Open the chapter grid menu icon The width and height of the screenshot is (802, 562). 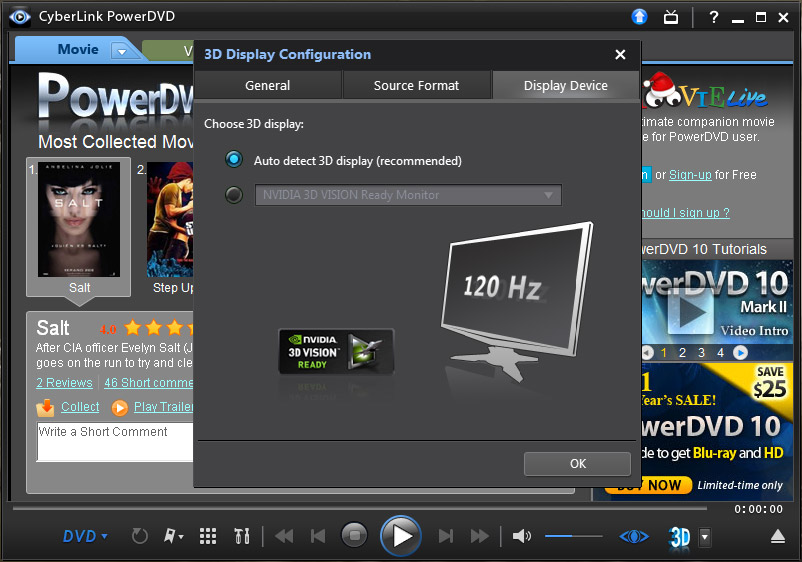pyautogui.click(x=208, y=536)
